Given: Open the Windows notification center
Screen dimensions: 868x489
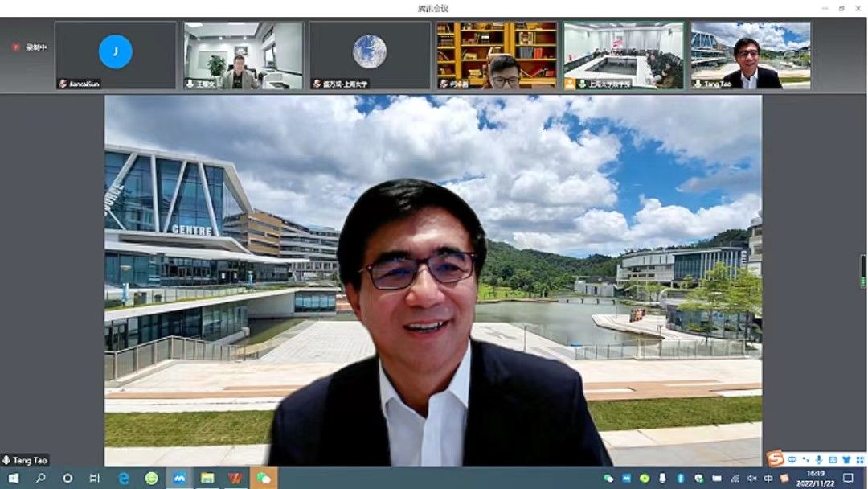Looking at the screenshot, I should point(848,478).
